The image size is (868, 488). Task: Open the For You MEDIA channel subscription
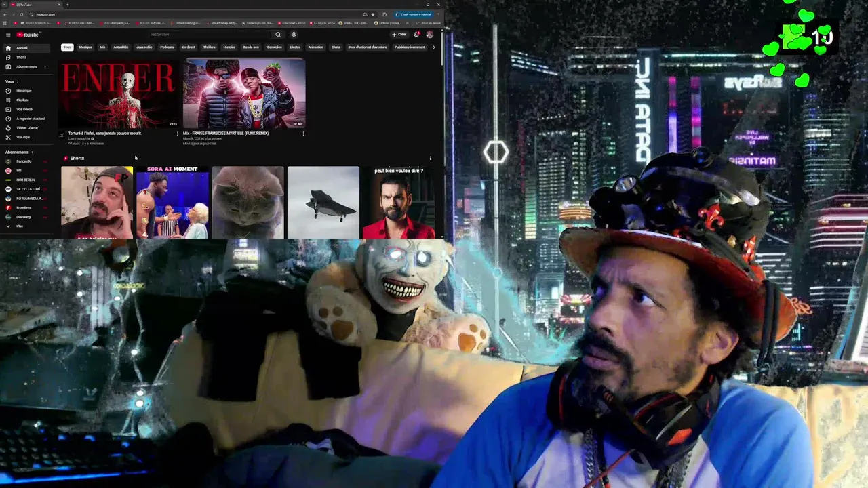[x=25, y=199]
